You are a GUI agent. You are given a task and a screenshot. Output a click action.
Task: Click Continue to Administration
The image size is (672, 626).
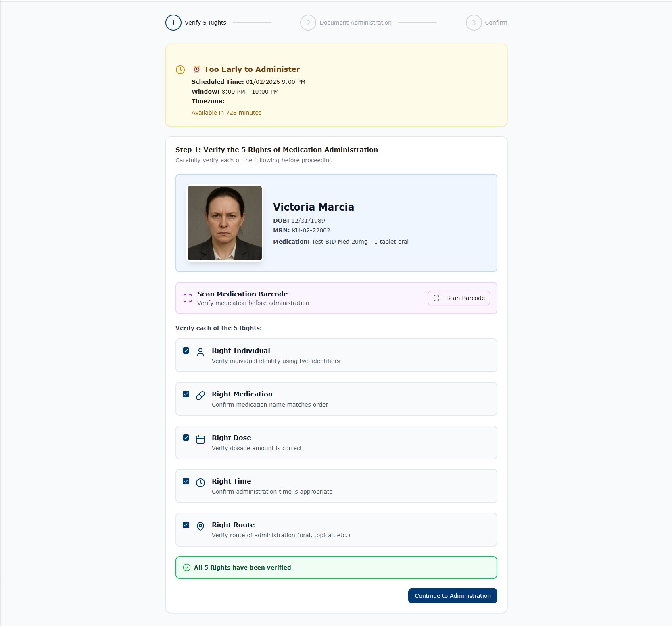tap(452, 596)
